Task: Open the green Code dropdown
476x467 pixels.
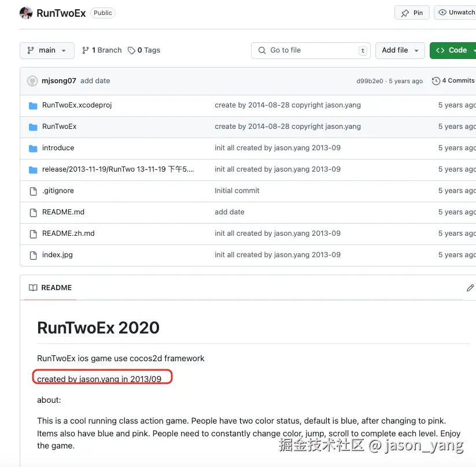Action: tap(453, 50)
